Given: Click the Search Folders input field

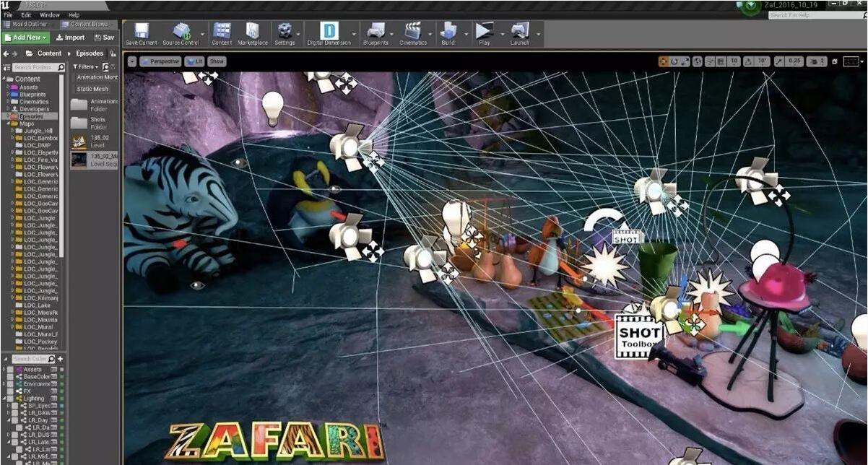Looking at the screenshot, I should tap(37, 67).
